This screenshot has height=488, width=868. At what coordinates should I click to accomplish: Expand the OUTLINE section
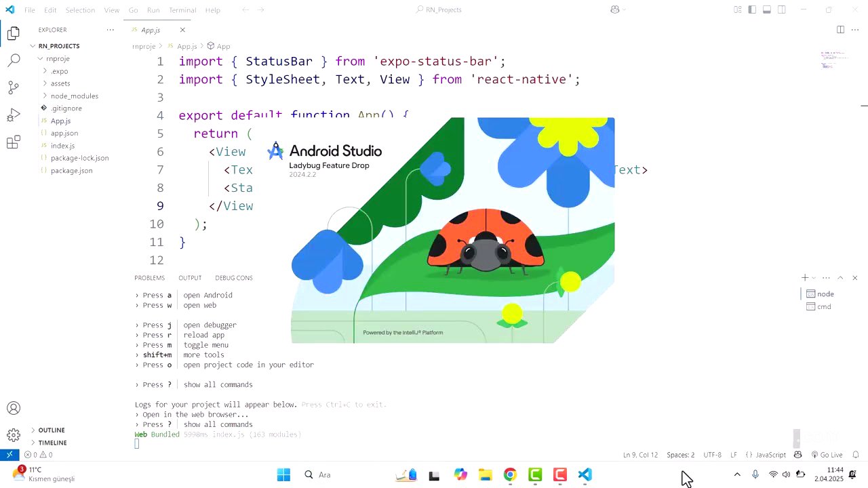52,430
